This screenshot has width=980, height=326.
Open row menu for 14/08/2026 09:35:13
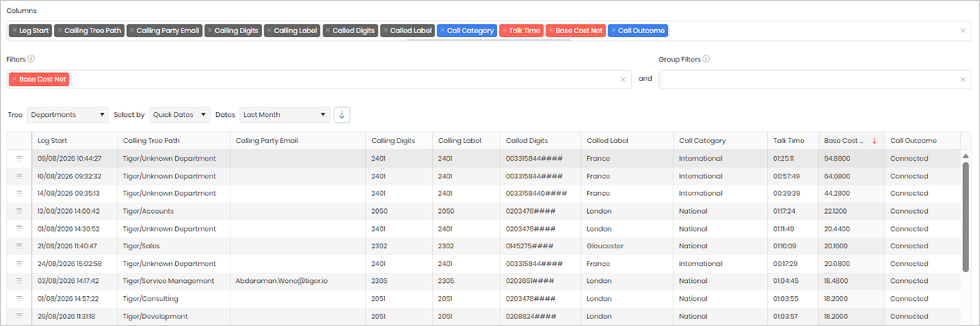coord(19,194)
